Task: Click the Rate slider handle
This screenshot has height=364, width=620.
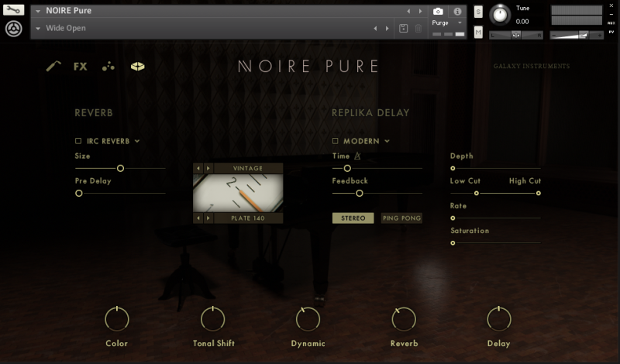Action: click(453, 218)
